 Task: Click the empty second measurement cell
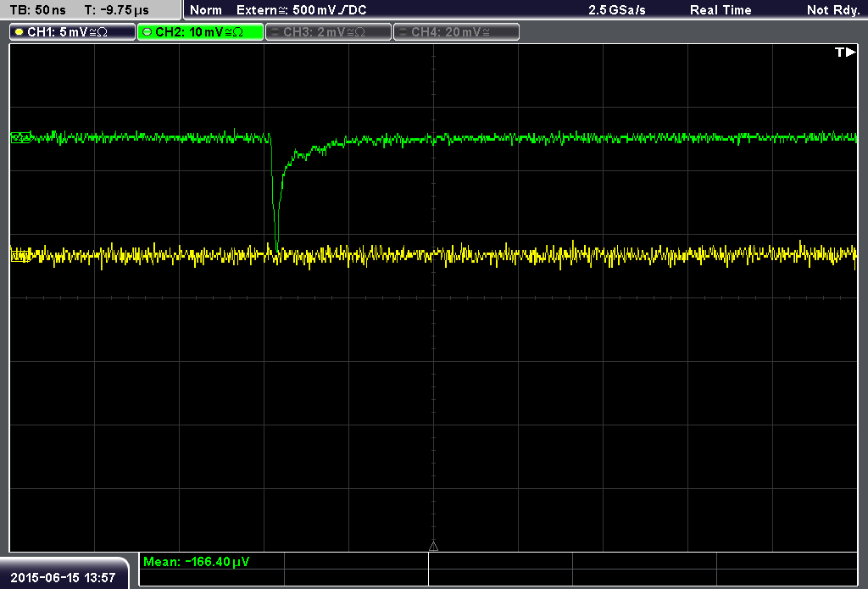[x=356, y=561]
